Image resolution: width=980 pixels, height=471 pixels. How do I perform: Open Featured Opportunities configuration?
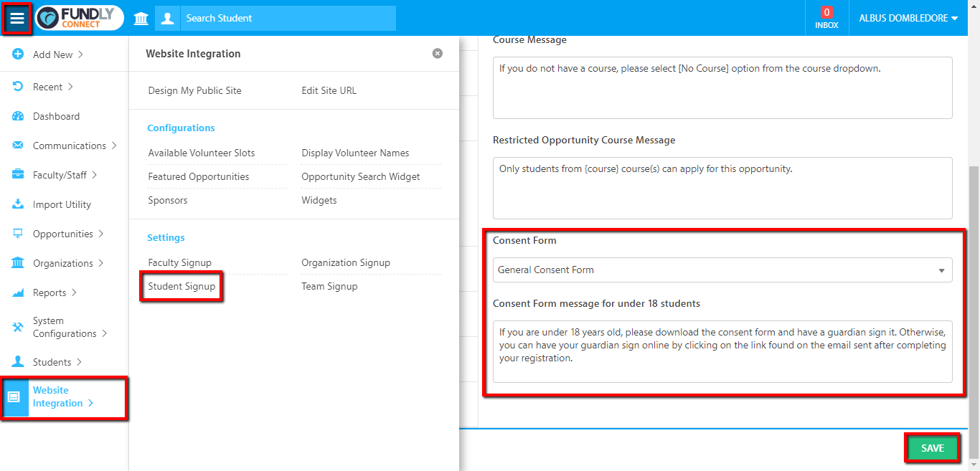tap(199, 176)
